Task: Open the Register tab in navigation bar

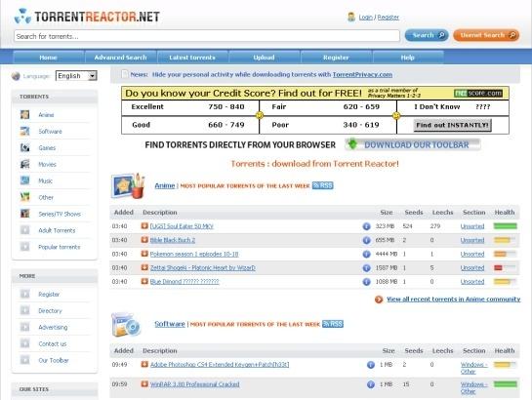Action: click(336, 58)
